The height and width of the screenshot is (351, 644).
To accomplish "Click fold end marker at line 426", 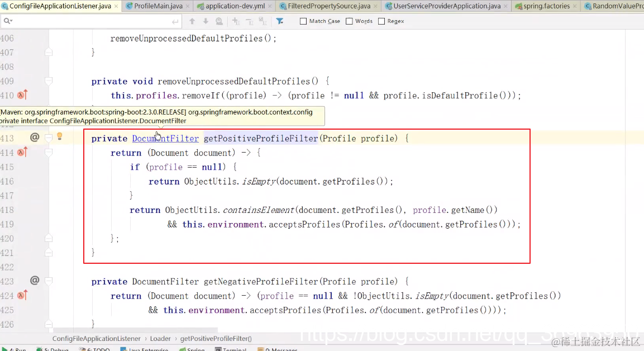I will pos(49,324).
